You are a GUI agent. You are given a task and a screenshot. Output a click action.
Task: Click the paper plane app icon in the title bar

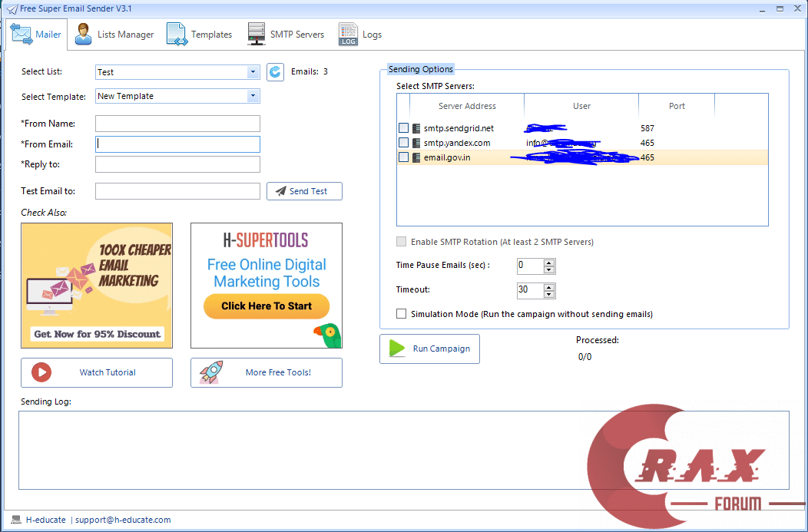(12, 9)
